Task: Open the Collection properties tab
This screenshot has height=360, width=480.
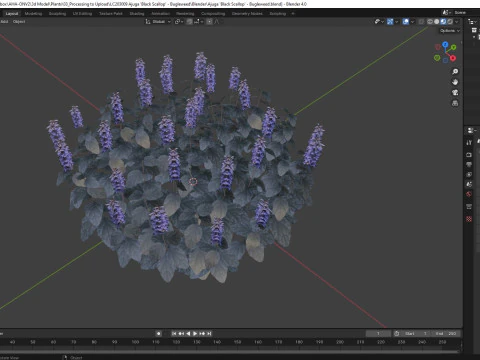Action: (469, 207)
